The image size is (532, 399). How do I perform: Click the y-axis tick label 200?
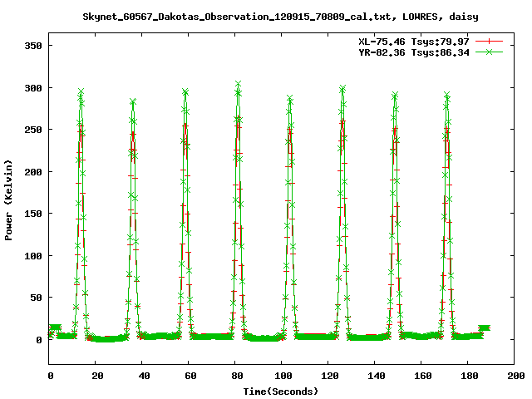coord(33,172)
